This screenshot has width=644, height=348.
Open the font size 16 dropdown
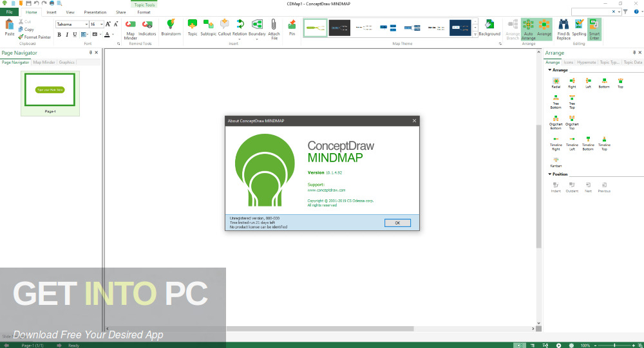[x=102, y=24]
